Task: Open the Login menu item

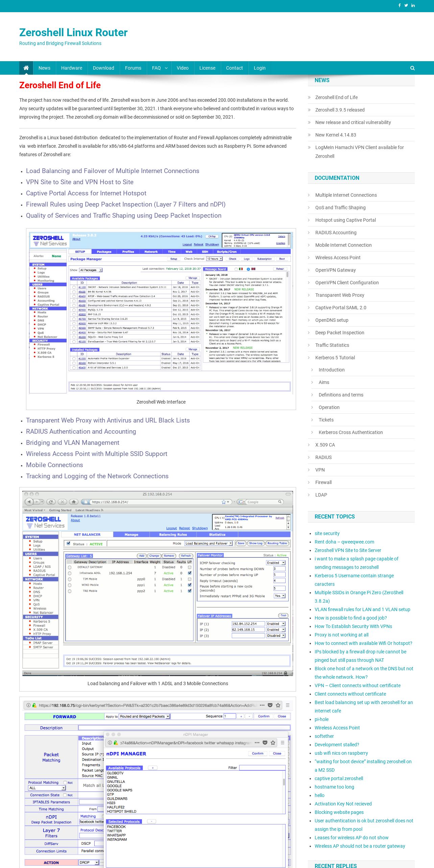Action: [x=260, y=68]
